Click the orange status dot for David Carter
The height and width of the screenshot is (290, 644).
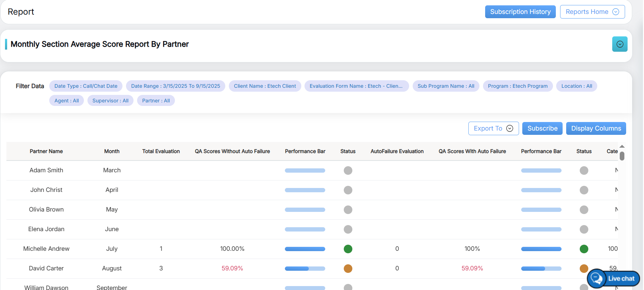click(x=348, y=269)
